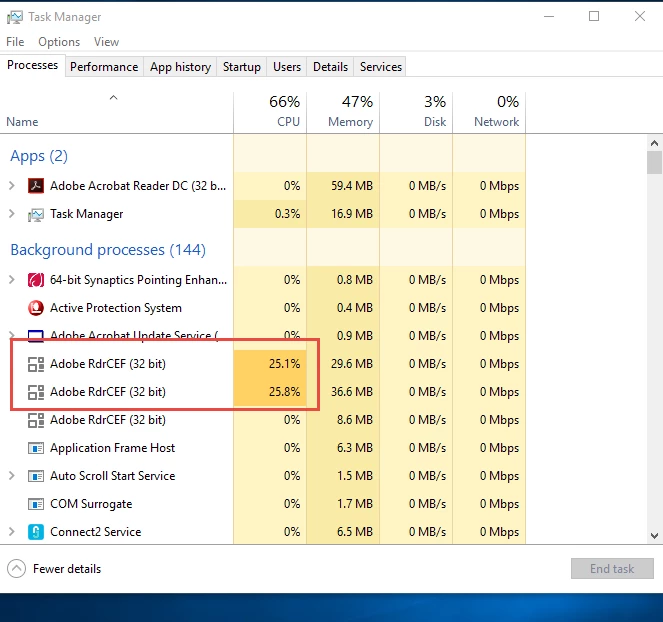
Task: Click the End task button
Action: click(612, 569)
